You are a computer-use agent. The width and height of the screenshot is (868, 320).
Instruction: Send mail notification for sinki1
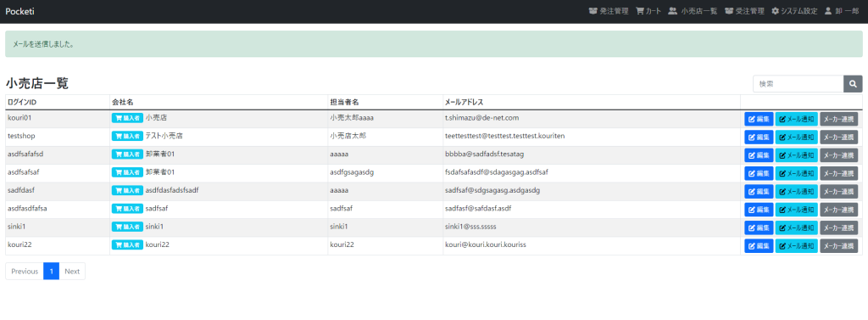[x=797, y=228]
